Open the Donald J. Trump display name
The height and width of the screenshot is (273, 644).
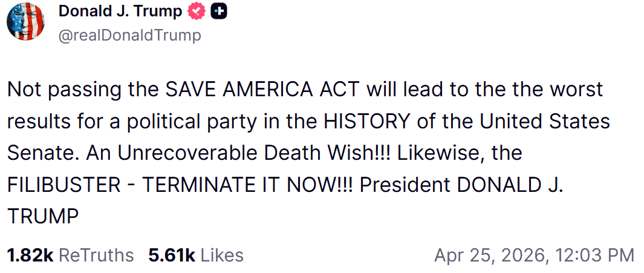click(x=120, y=12)
